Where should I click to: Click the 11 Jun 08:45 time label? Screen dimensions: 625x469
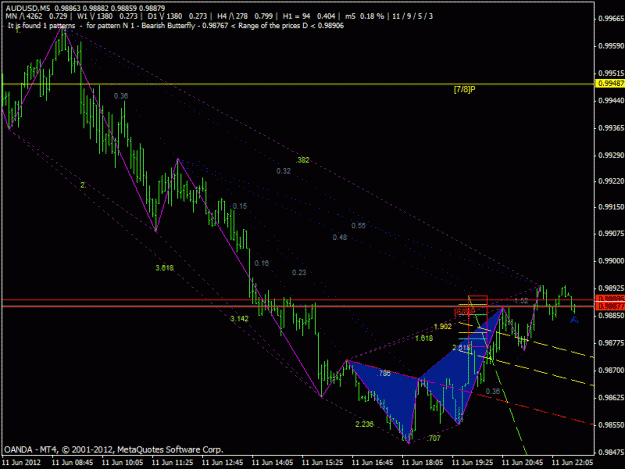[x=73, y=462]
